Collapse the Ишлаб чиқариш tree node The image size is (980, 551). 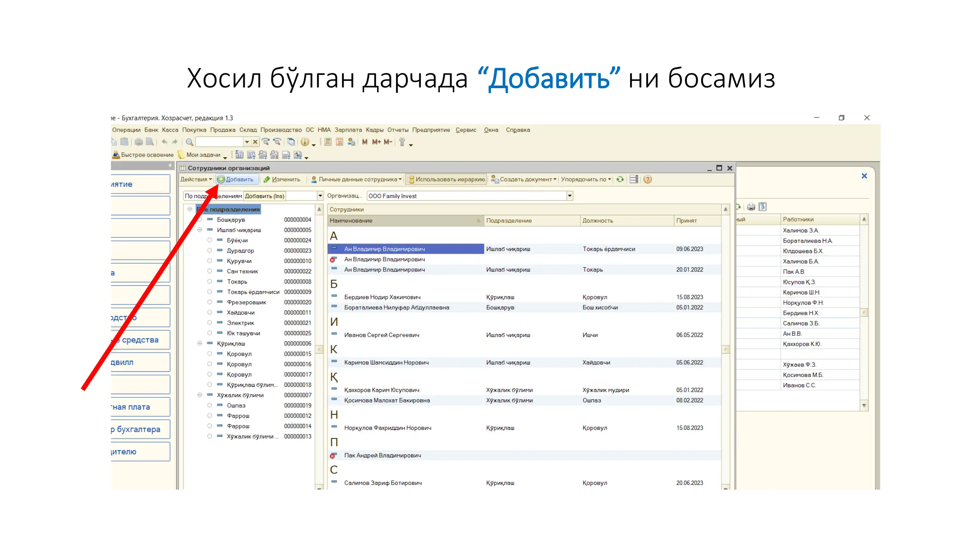[x=200, y=230]
